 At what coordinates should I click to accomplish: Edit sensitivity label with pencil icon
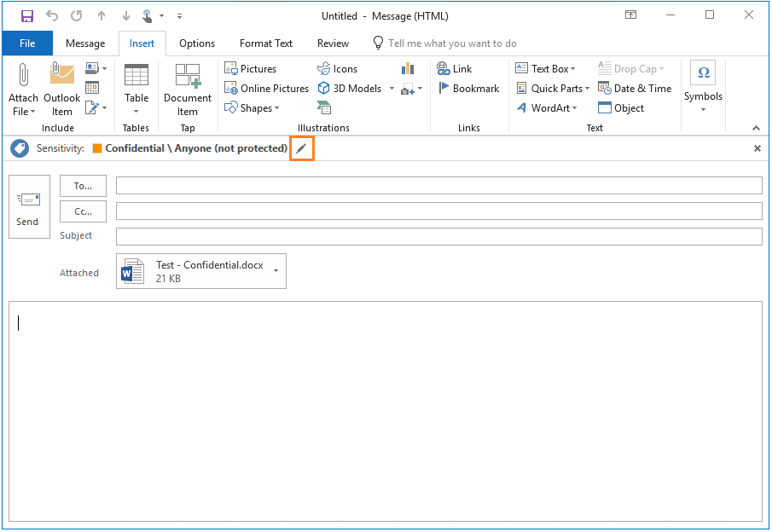click(301, 148)
